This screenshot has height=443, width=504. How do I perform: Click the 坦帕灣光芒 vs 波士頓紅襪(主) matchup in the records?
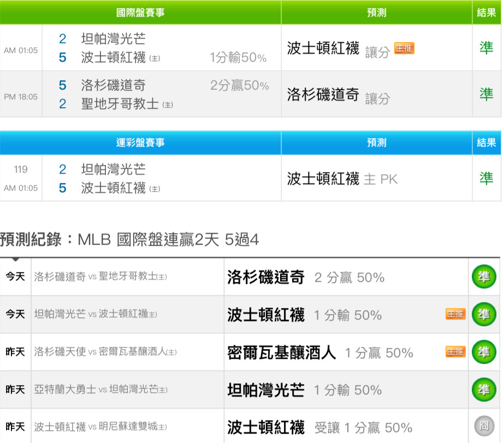pyautogui.click(x=96, y=314)
